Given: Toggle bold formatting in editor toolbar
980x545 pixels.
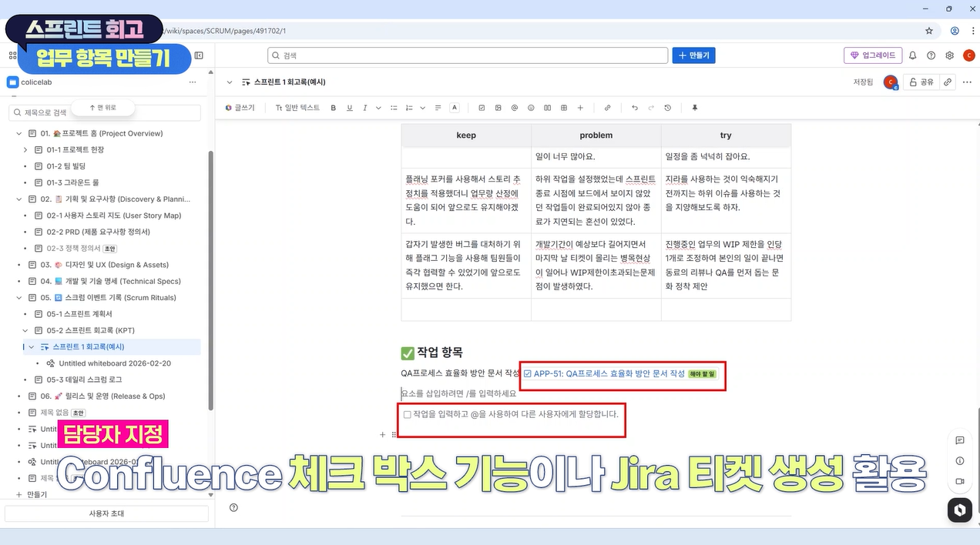Looking at the screenshot, I should point(334,108).
